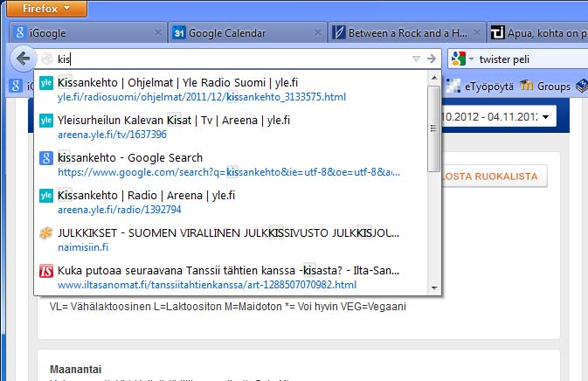The height and width of the screenshot is (381, 588).
Task: Switch to the iGoogle tab
Action: click(x=87, y=33)
